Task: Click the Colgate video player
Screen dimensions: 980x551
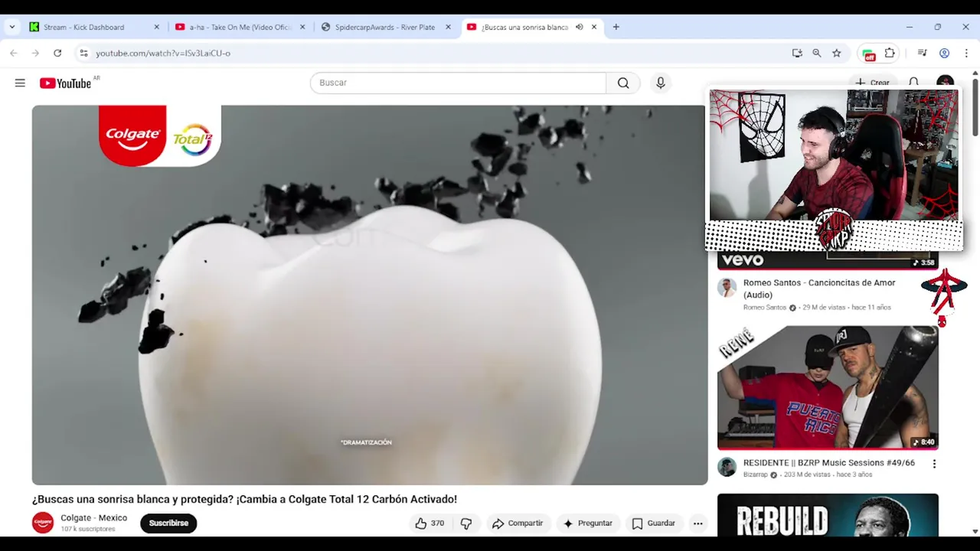Action: coord(369,295)
